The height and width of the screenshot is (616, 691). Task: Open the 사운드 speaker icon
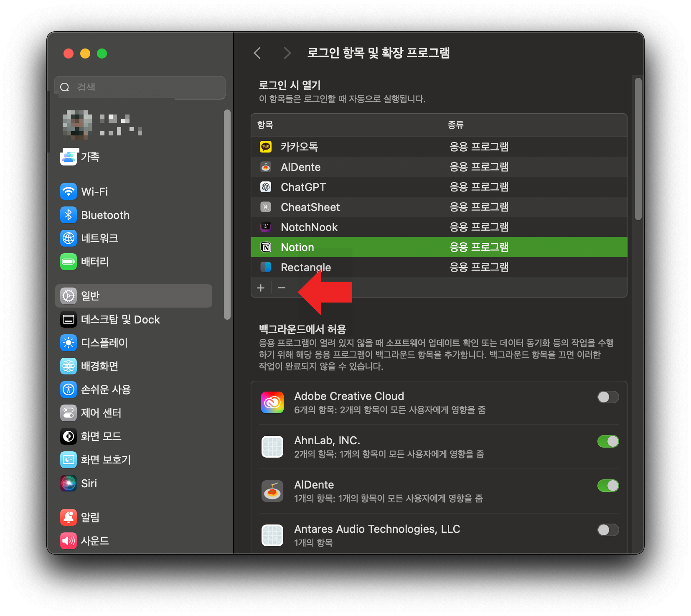69,541
